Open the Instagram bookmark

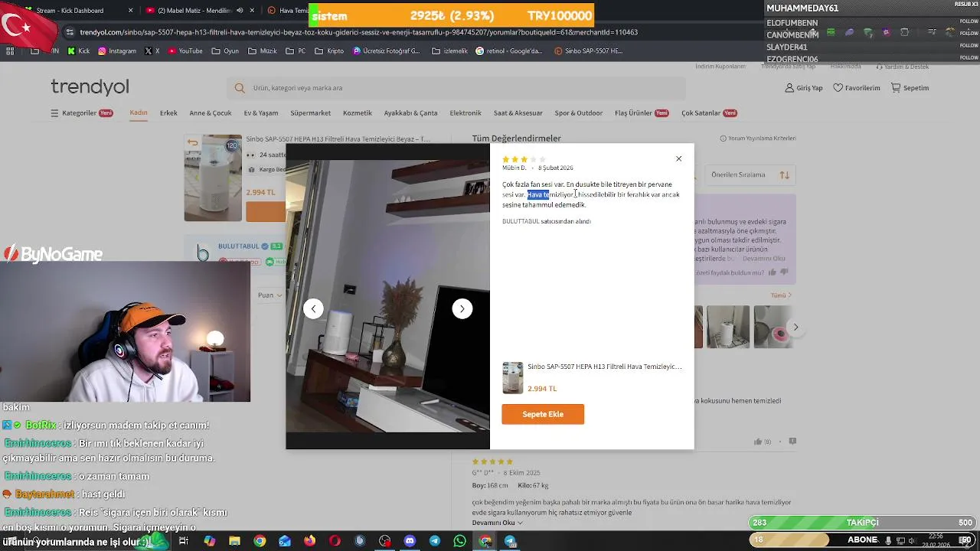click(117, 51)
